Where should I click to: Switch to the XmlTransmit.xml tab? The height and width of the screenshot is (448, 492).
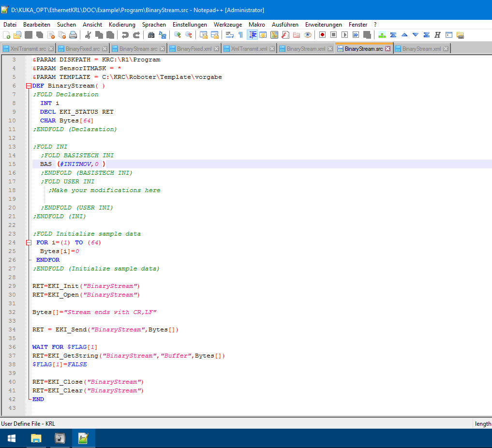[x=249, y=49]
